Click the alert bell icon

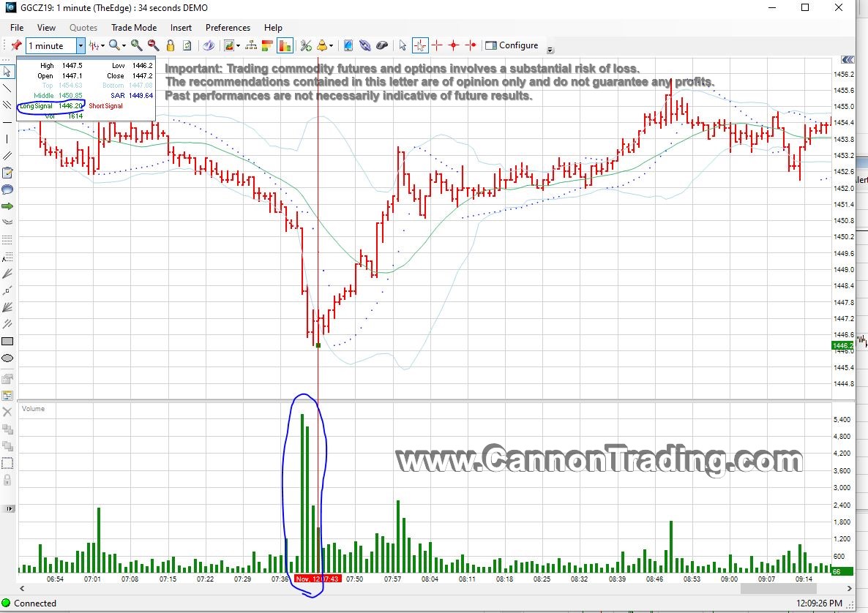click(322, 45)
